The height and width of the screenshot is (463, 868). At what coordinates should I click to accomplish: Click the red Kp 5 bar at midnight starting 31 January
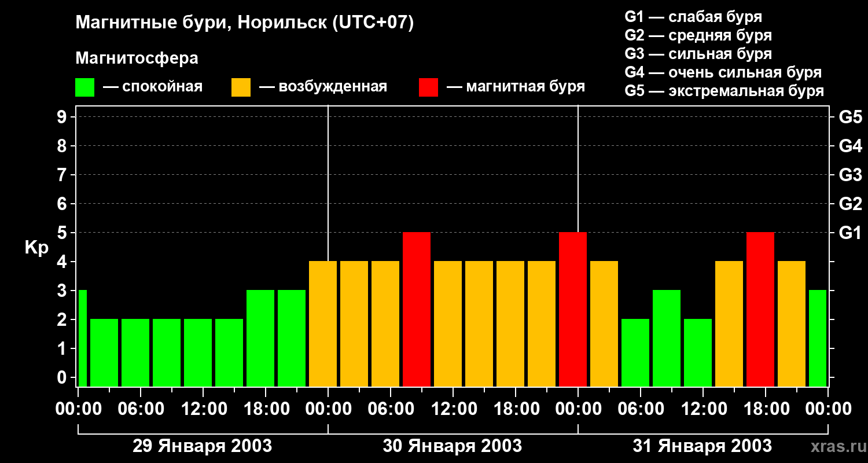coord(573,310)
